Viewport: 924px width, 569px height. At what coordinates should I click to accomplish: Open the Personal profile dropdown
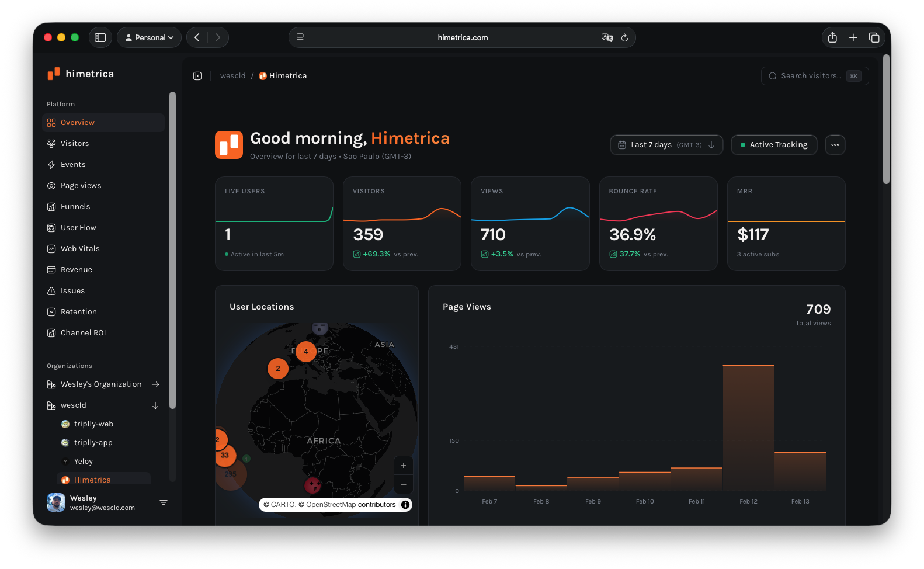pos(149,37)
